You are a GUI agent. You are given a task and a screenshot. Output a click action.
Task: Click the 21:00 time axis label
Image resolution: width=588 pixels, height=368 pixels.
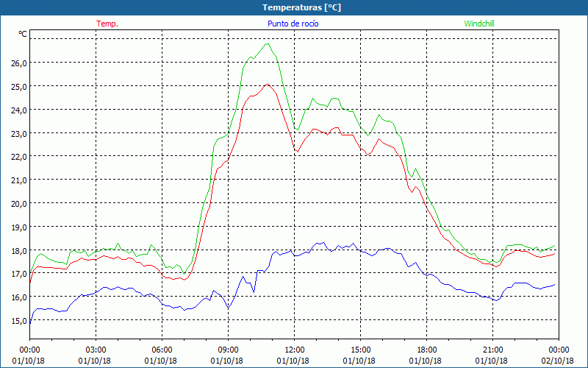coord(492,350)
